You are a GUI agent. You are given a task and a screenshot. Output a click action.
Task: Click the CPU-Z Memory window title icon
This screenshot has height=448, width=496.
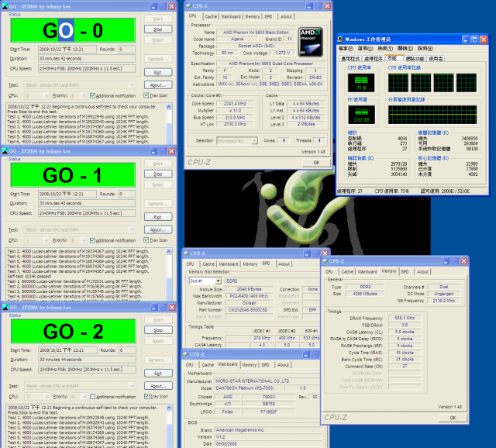(x=325, y=261)
